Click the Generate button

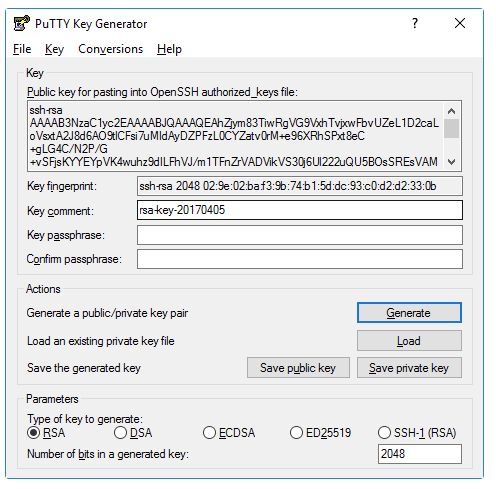(409, 313)
